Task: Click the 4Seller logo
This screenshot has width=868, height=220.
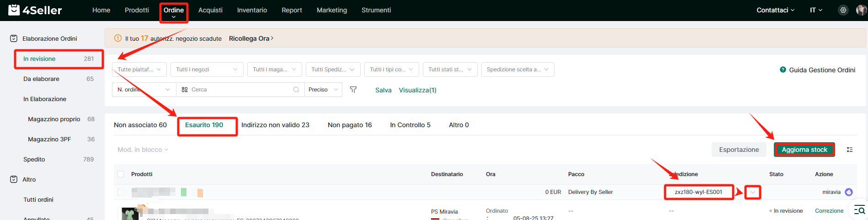Action: pyautogui.click(x=35, y=10)
